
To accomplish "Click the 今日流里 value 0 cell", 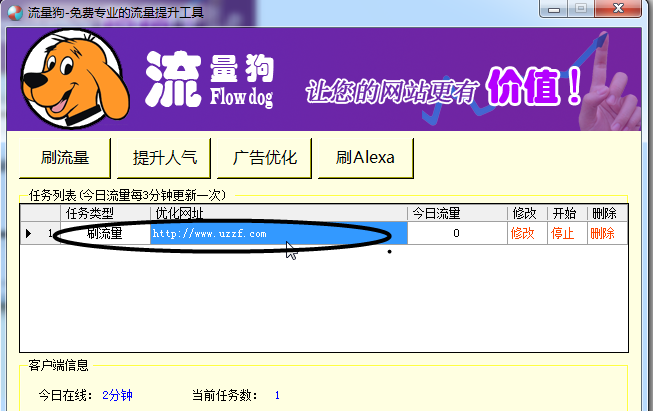I will click(457, 233).
